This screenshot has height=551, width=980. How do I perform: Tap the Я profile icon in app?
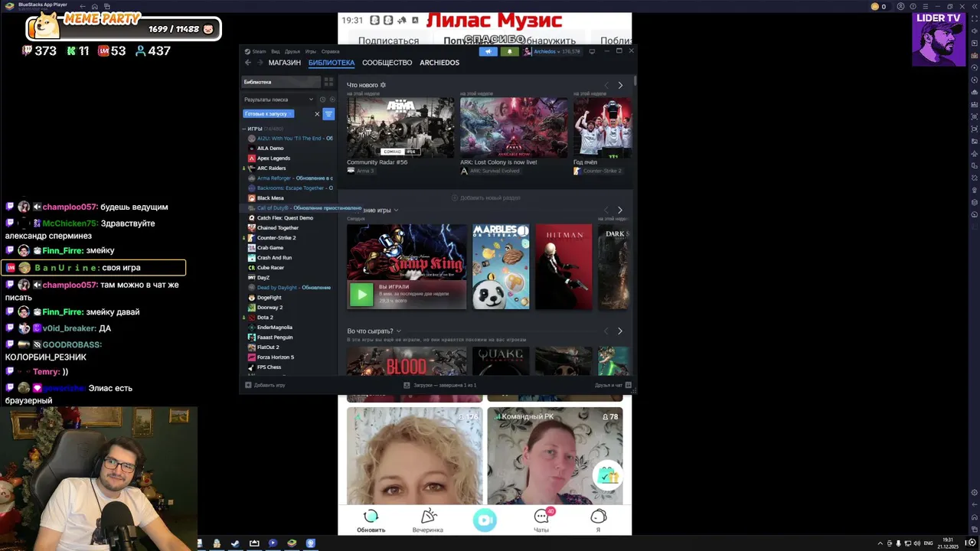599,517
